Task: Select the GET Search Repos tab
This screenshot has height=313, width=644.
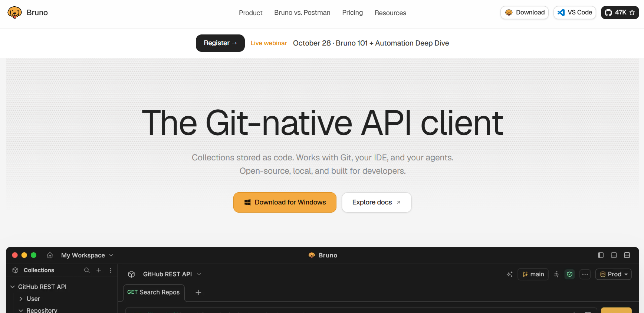Action: coord(154,293)
